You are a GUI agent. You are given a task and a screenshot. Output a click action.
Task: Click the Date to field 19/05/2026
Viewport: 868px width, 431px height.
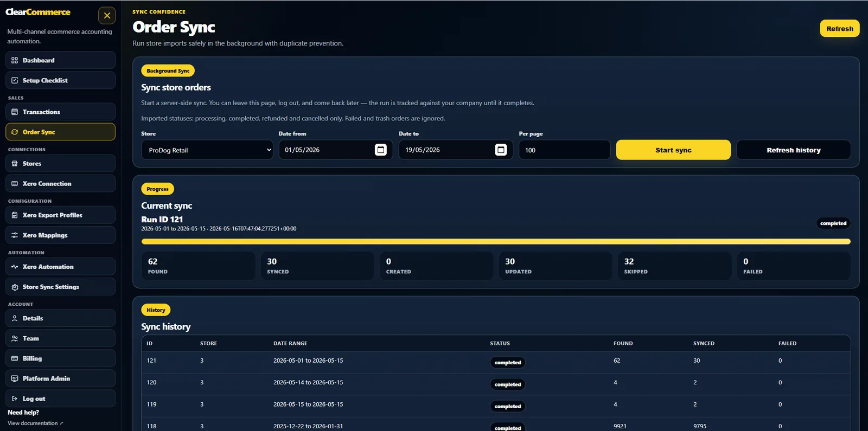(x=456, y=150)
